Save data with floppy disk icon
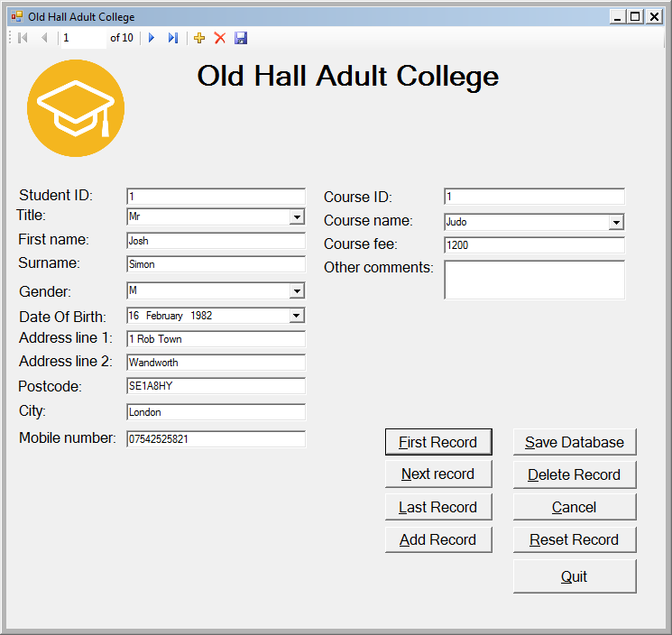 tap(241, 38)
